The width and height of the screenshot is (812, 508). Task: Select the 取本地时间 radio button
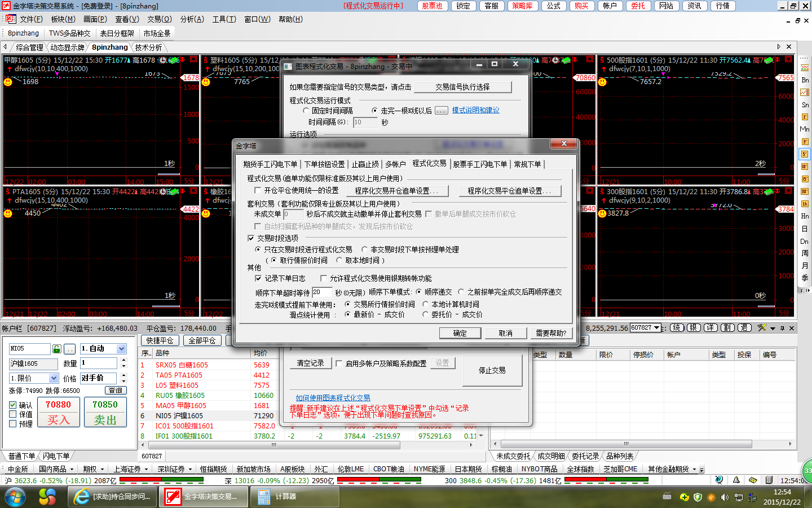(339, 260)
